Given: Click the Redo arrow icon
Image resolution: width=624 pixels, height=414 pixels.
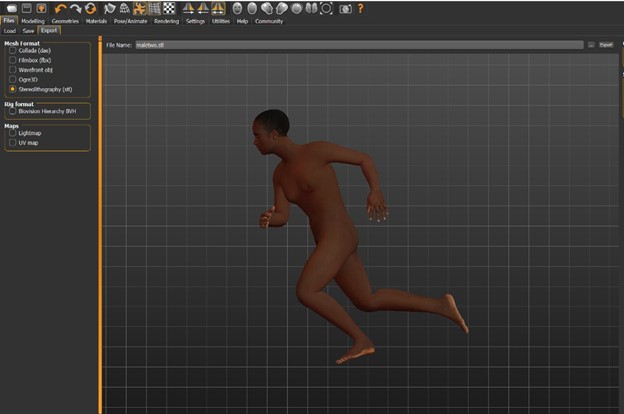Looking at the screenshot, I should point(75,8).
